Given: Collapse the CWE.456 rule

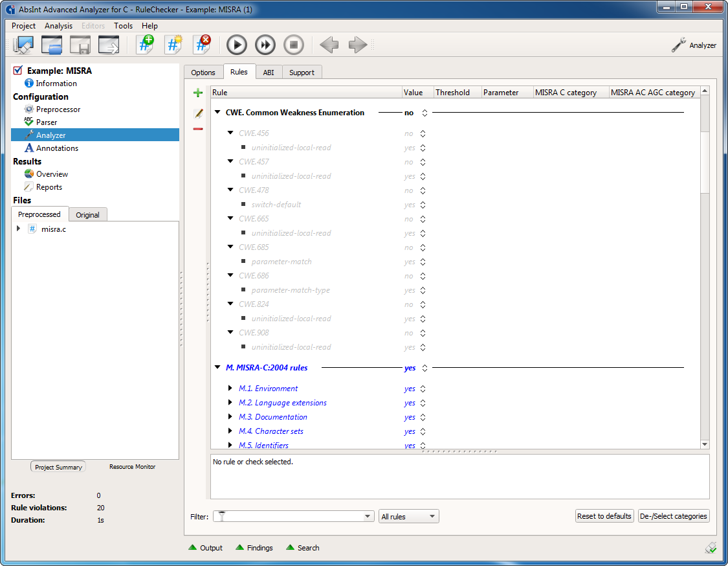Looking at the screenshot, I should [x=230, y=133].
